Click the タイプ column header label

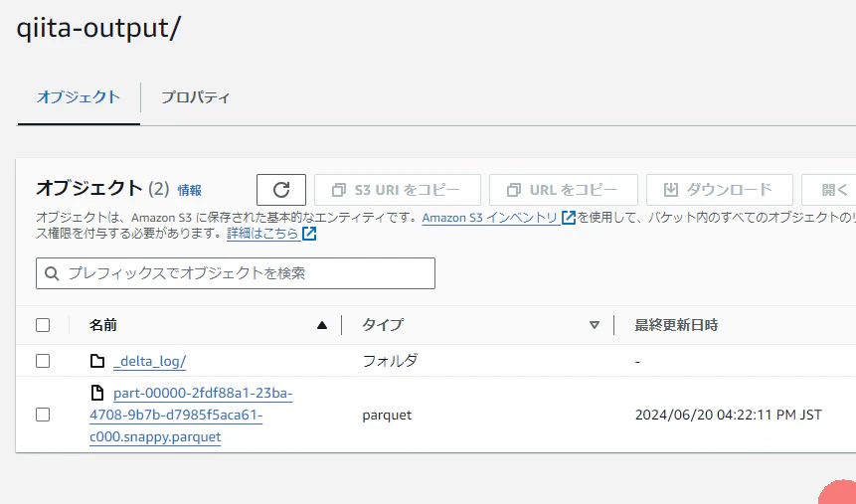[383, 325]
